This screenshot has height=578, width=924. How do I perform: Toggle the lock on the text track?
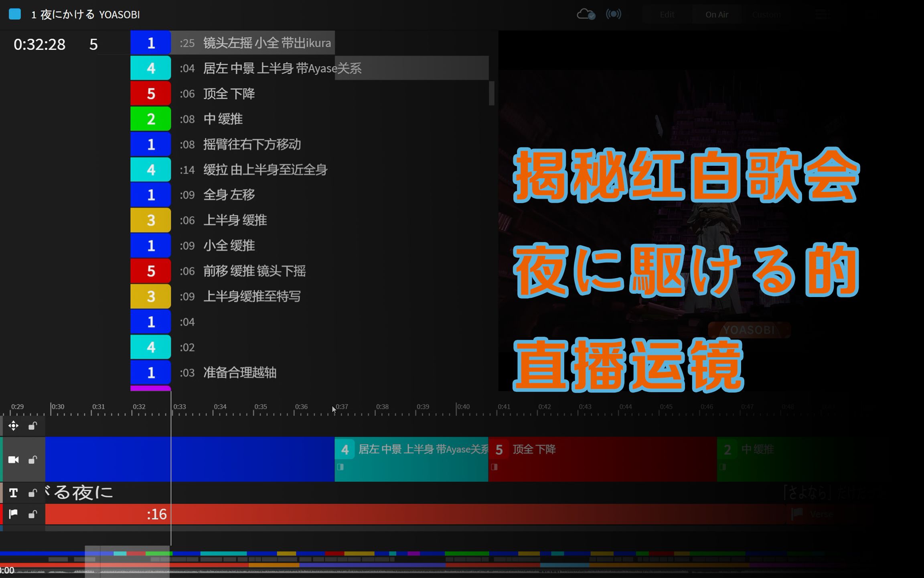pos(33,493)
